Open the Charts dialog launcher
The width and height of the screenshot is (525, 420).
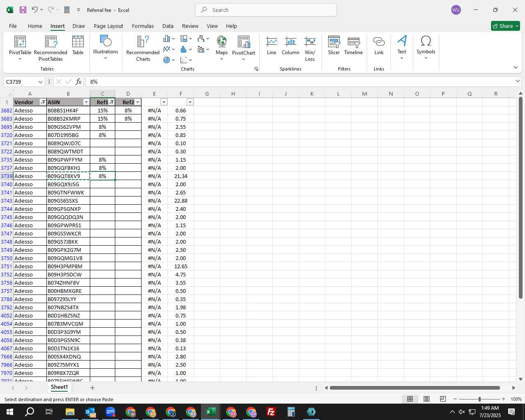click(256, 69)
